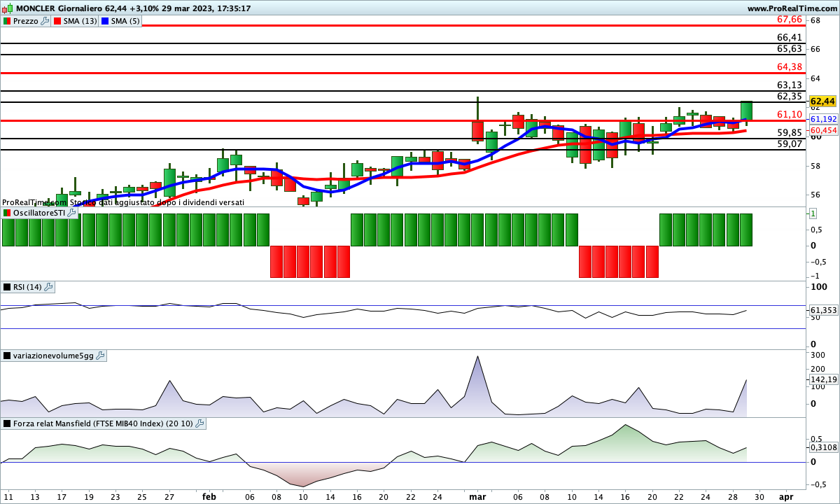Select the RSI (14) panel label

pos(28,287)
